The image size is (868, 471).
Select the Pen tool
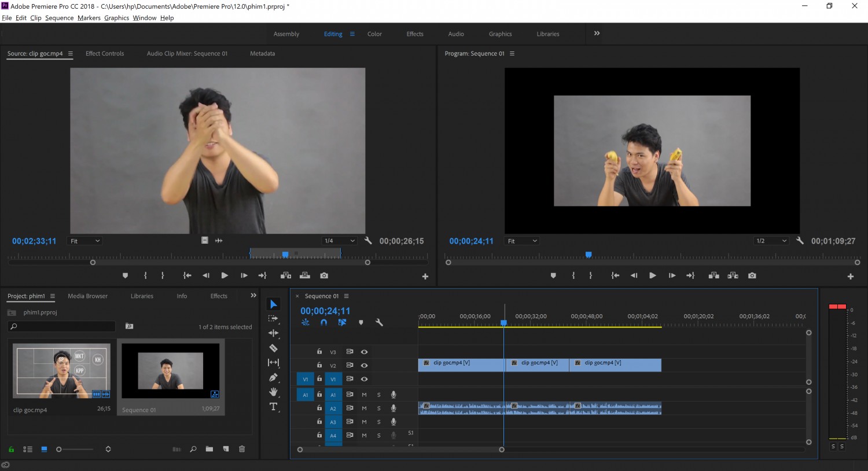coord(274,377)
